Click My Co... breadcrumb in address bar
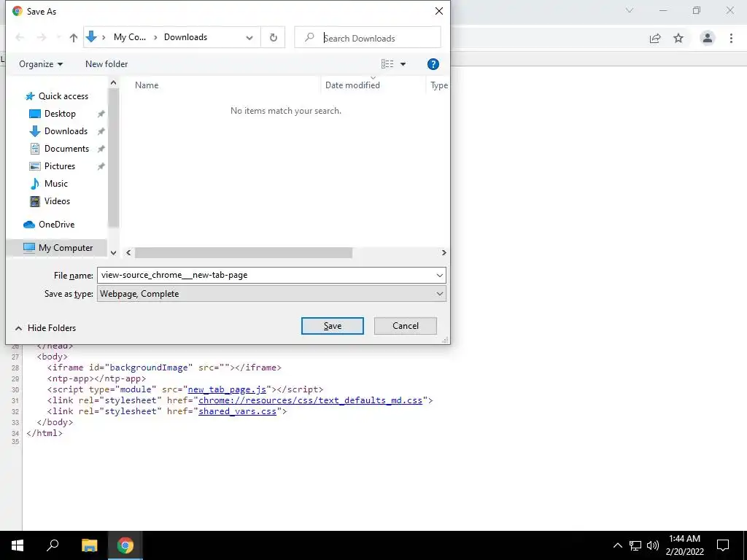747x560 pixels. pos(130,37)
